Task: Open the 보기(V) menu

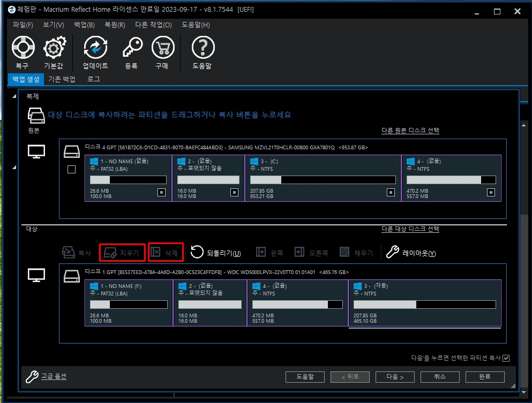Action: coord(54,25)
